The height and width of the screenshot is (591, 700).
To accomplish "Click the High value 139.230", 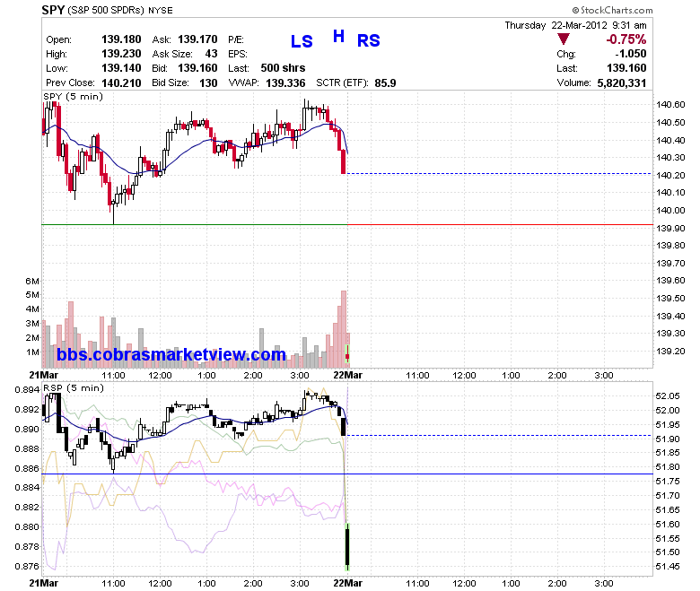I will coord(121,54).
